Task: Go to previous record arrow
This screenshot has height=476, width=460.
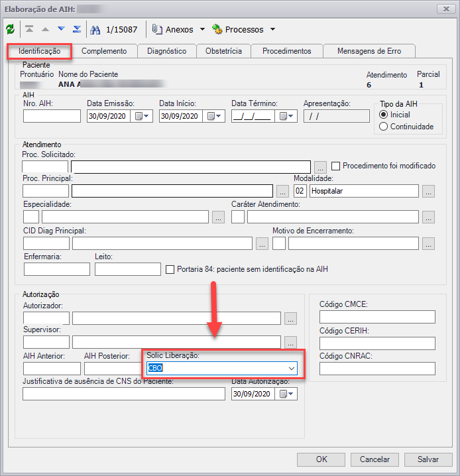Action: [x=45, y=29]
